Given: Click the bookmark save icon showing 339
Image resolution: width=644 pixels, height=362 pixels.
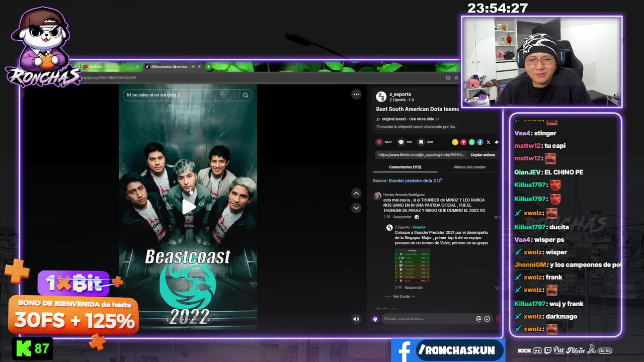Looking at the screenshot, I should 421,142.
